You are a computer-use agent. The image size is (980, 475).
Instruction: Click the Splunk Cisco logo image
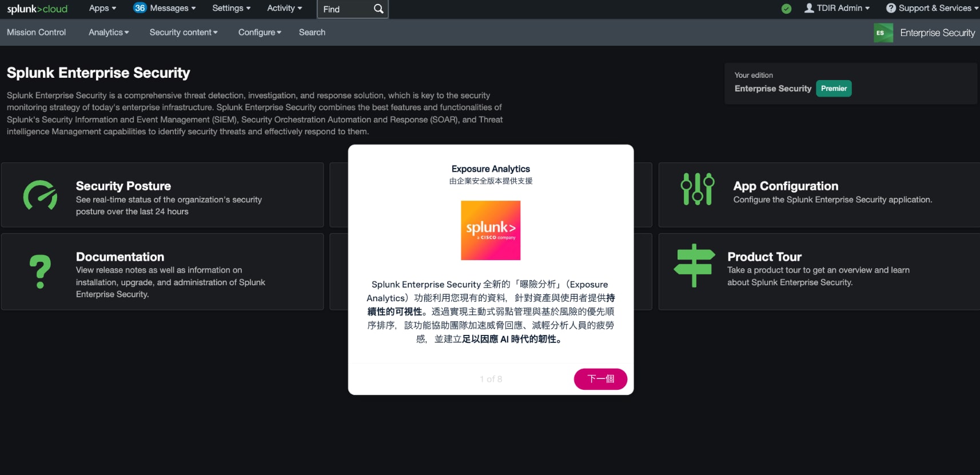[491, 230]
